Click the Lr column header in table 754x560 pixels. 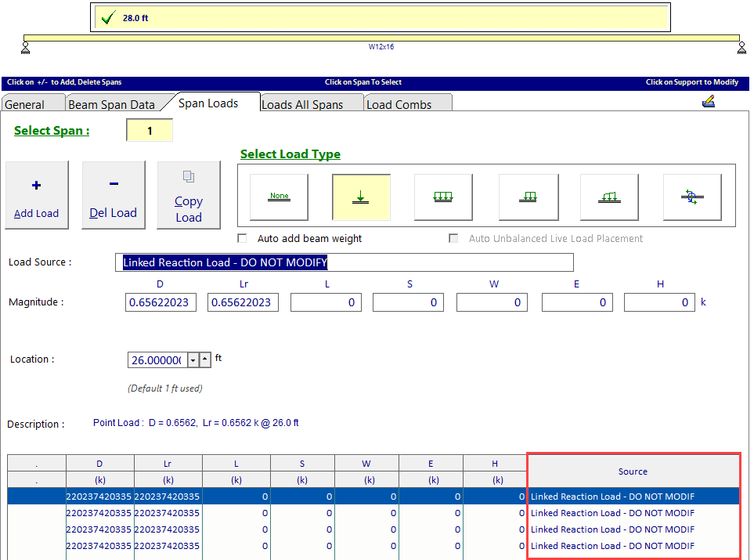point(168,464)
